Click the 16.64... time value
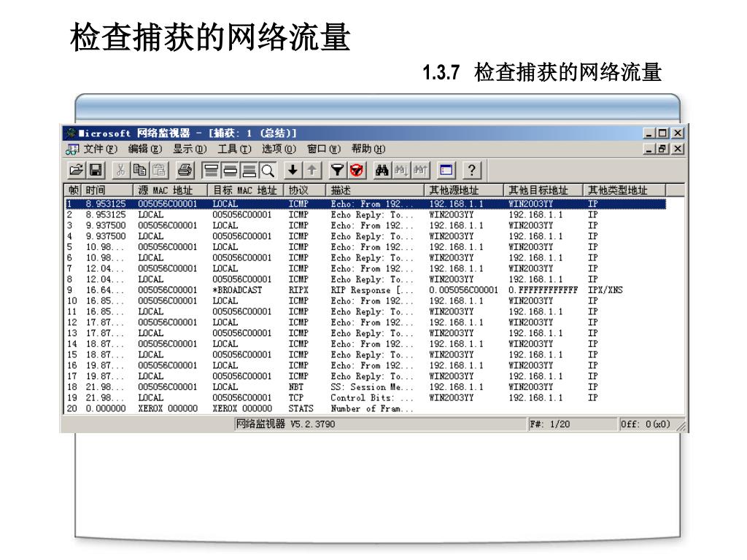The width and height of the screenshot is (747, 560). coord(105,290)
